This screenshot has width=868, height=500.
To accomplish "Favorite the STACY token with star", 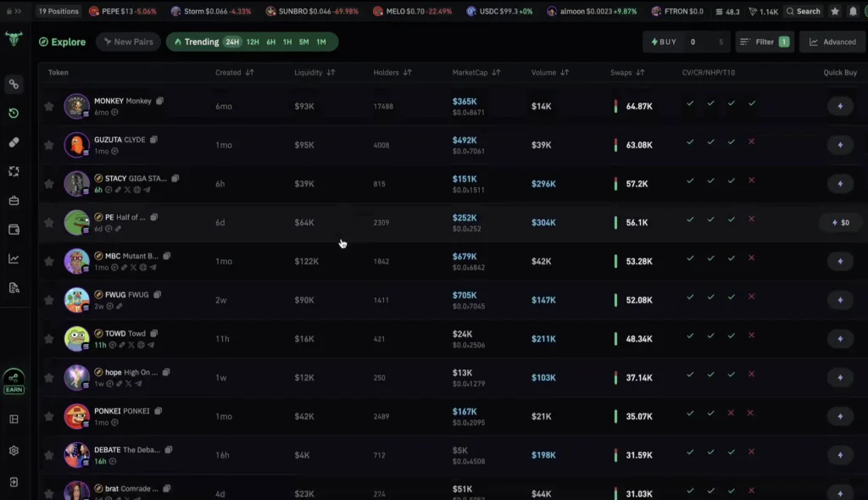I will [x=49, y=184].
